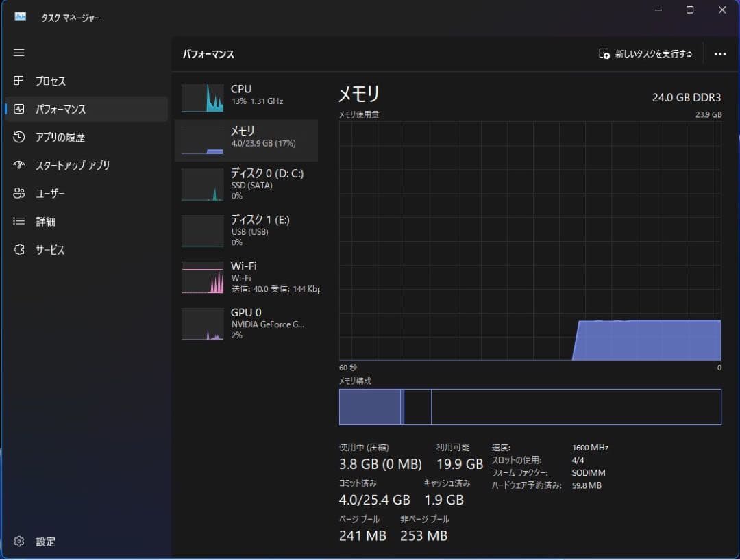Click the Task Manager title bar icon
This screenshot has width=740, height=560.
20,16
